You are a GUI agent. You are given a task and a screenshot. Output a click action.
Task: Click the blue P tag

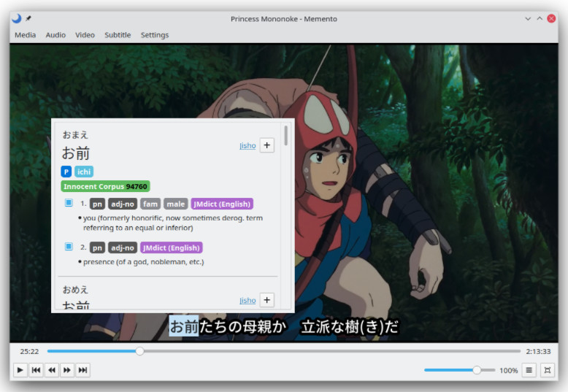click(x=66, y=172)
